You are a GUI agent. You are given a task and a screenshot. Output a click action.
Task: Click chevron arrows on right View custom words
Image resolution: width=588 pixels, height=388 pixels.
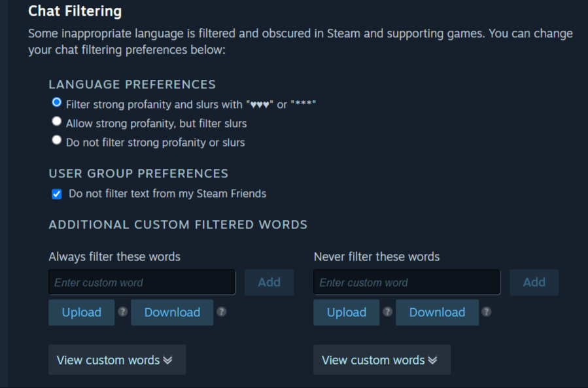432,361
